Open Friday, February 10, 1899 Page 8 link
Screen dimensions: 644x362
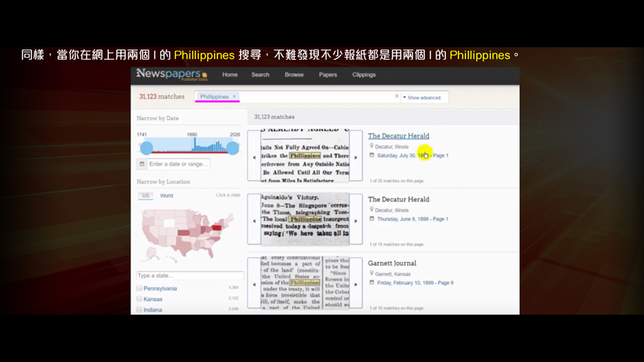[415, 282]
